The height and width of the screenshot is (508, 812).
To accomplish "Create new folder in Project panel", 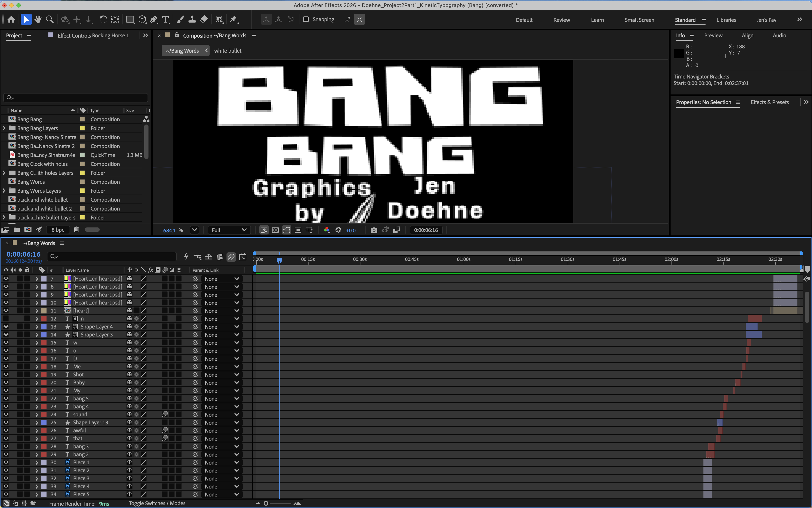I will click(x=16, y=230).
